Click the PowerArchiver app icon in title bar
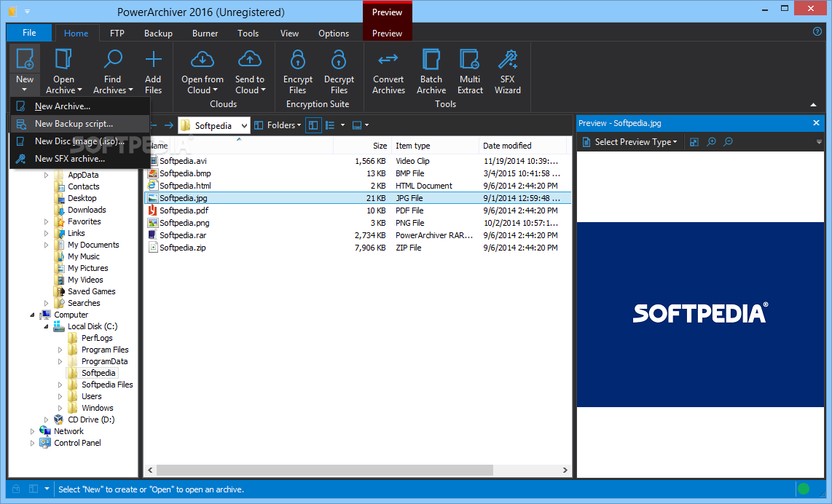 [12, 11]
